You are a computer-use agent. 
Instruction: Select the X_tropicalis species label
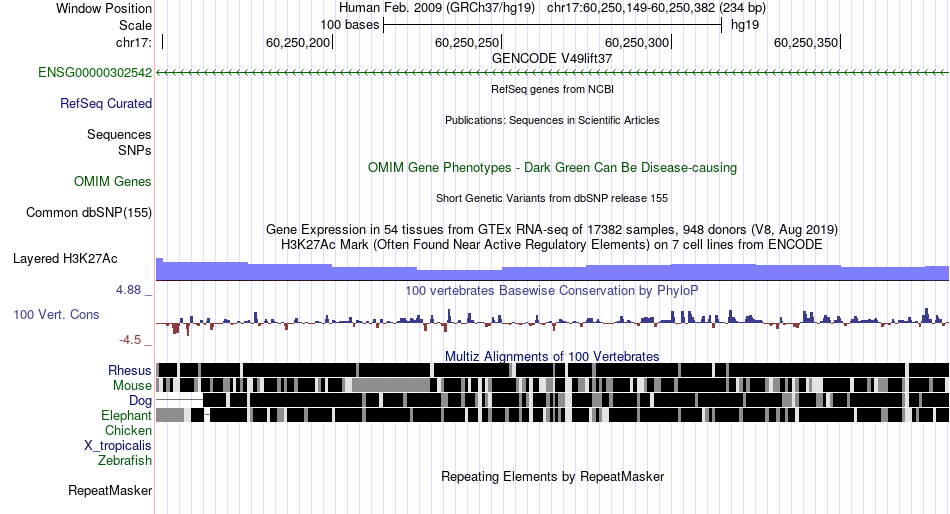(x=118, y=446)
